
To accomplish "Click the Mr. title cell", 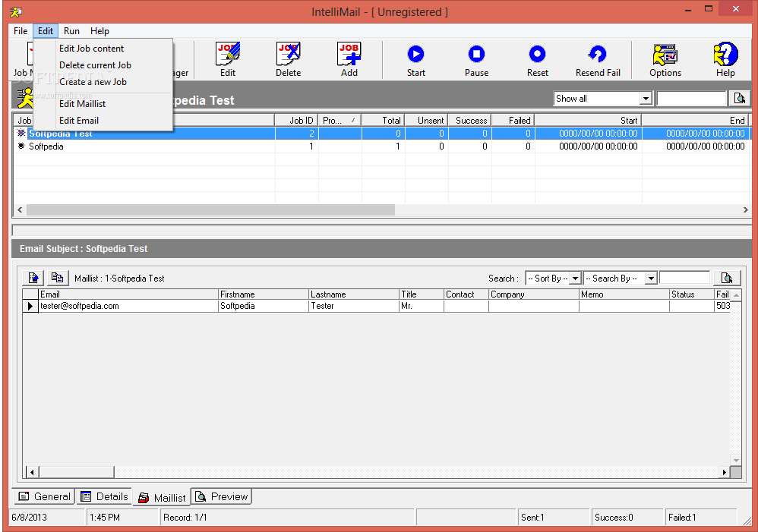I will coord(422,306).
